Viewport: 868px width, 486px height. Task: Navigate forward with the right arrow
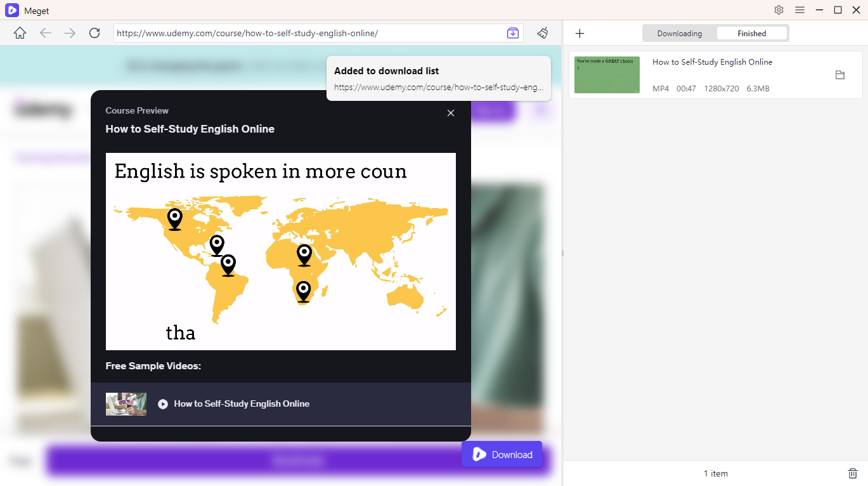(70, 33)
